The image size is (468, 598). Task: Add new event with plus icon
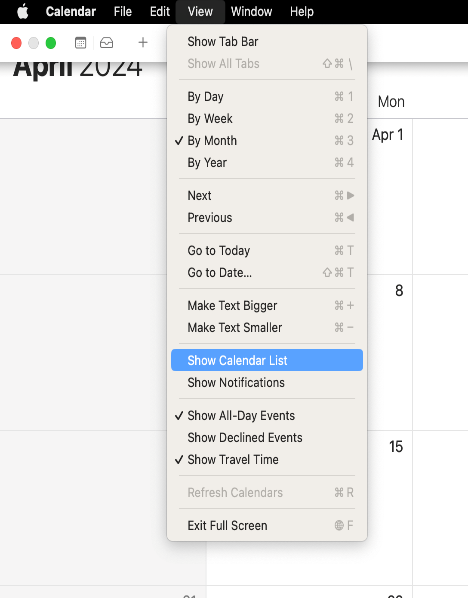[143, 42]
